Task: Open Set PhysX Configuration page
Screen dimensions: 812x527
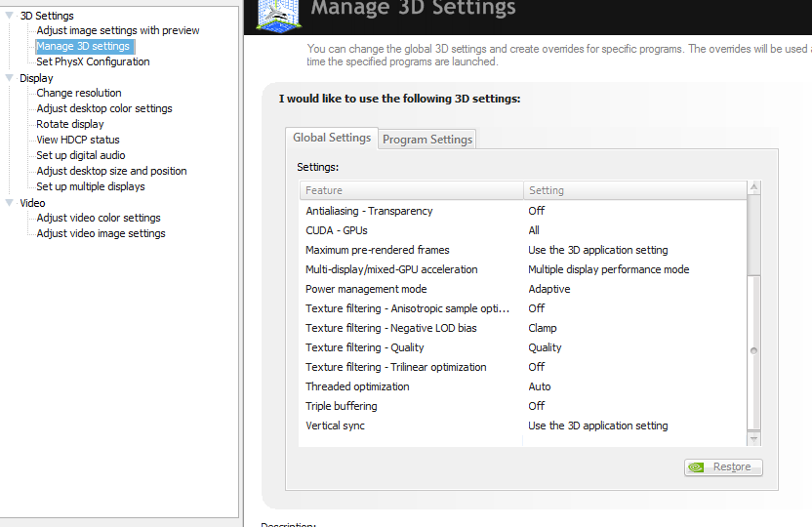Action: pyautogui.click(x=93, y=61)
